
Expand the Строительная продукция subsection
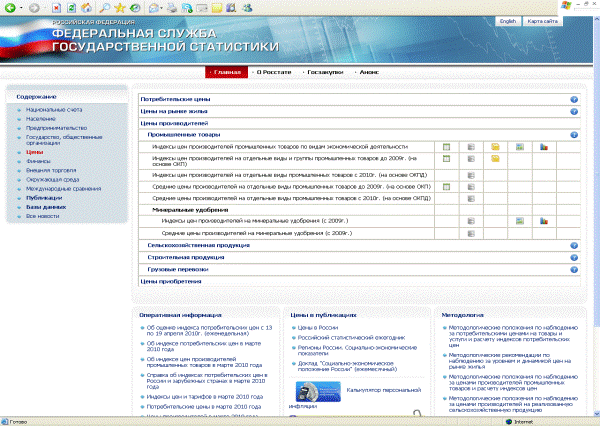pyautogui.click(x=186, y=257)
